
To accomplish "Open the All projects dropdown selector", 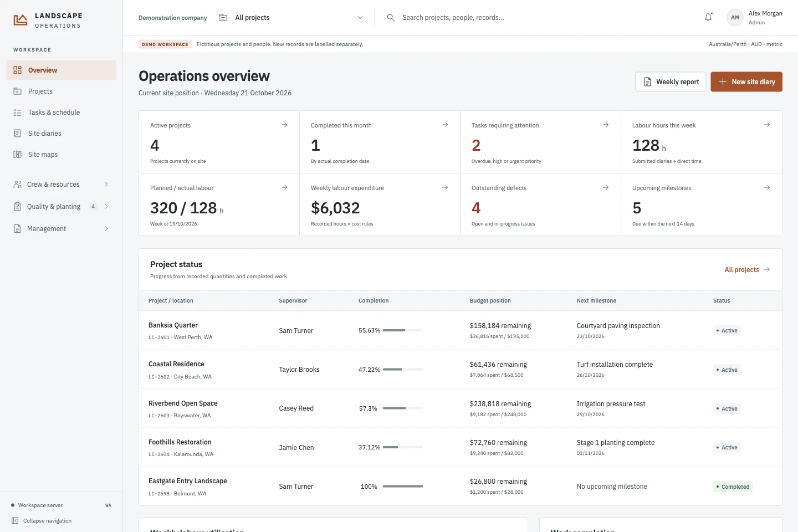I will (291, 18).
